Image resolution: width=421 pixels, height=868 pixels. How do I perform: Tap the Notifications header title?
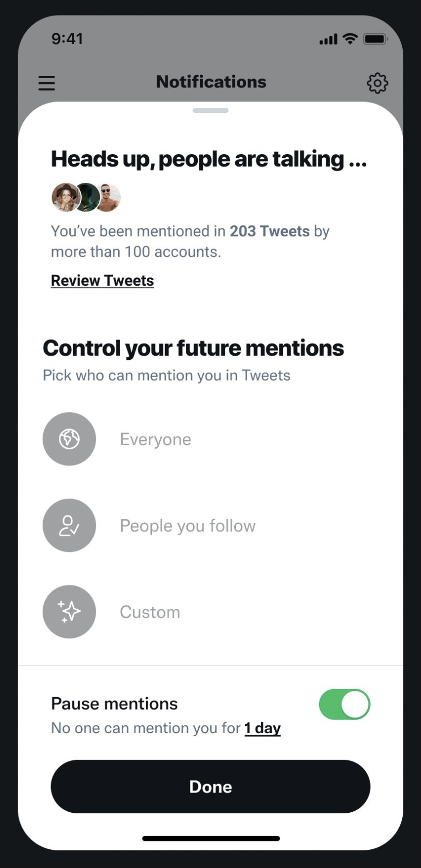pos(211,82)
